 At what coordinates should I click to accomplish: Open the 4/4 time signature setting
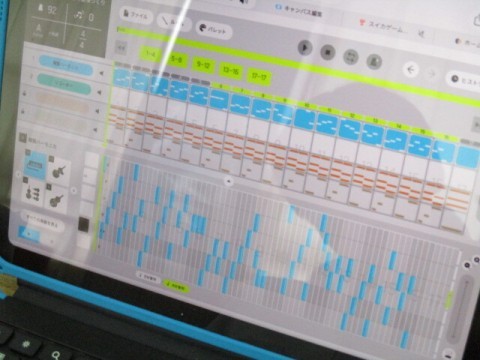83,39
